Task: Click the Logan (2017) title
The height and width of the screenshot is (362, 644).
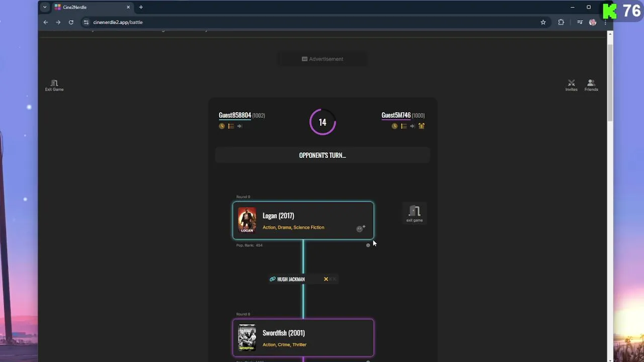Action: [x=278, y=216]
